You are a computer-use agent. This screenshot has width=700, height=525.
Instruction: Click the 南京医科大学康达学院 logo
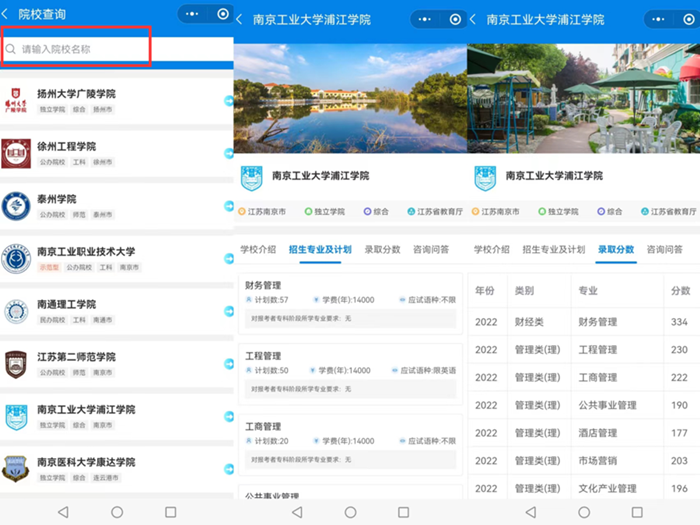[16, 469]
